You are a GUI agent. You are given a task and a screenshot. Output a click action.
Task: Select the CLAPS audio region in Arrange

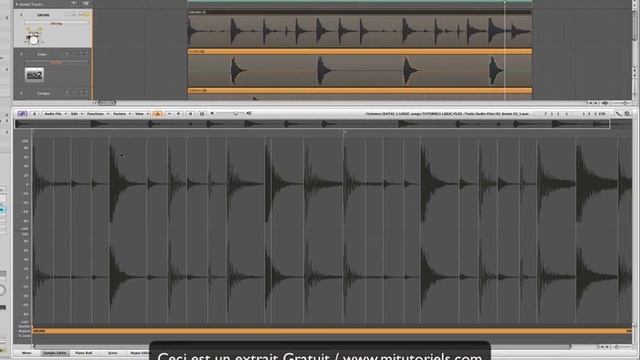click(x=360, y=67)
